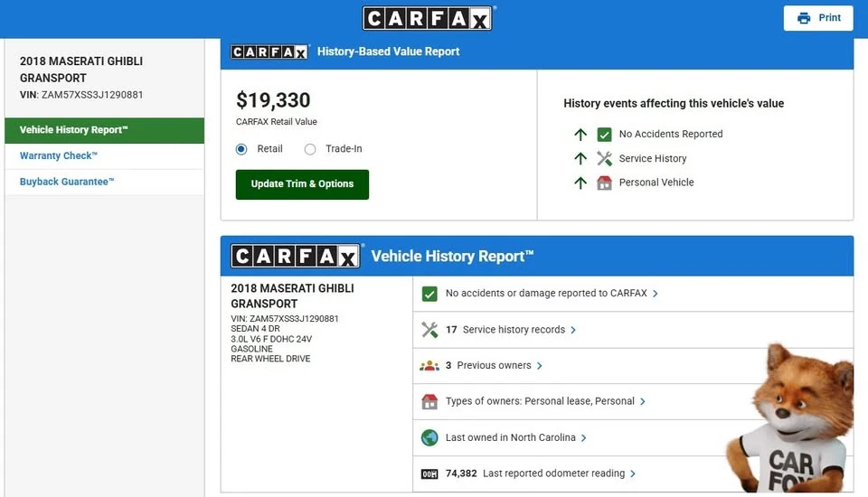The image size is (868, 497).
Task: Select the Retail radio button
Action: 241,149
